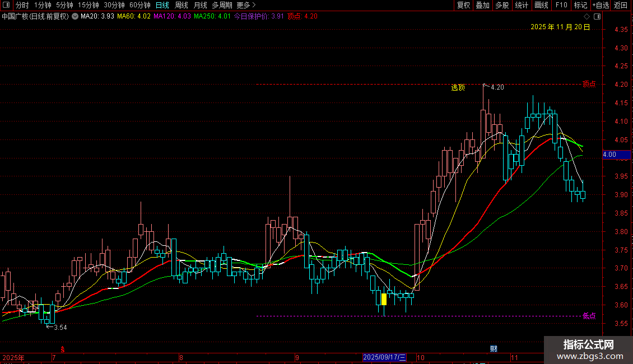Click the magenta 低点 line label

click(x=589, y=316)
